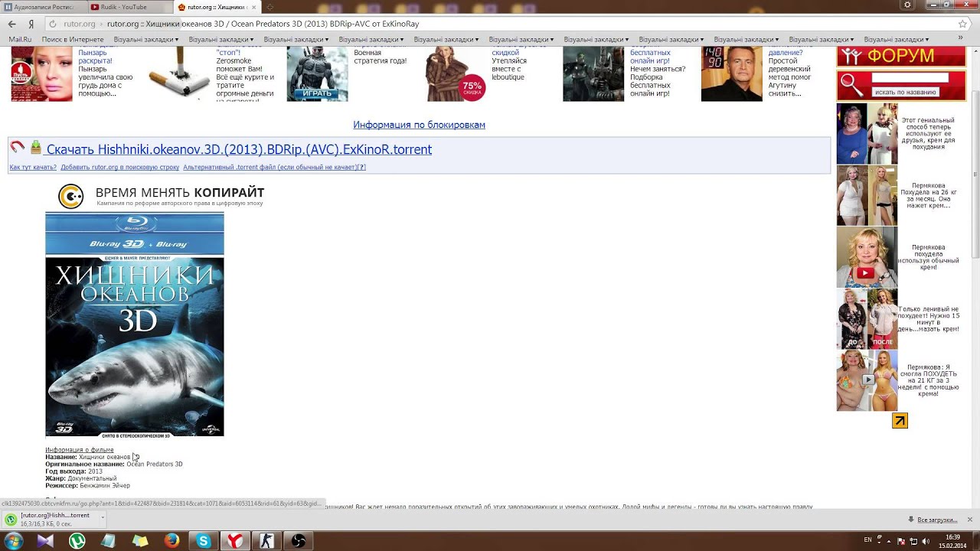Click ИГРАТЬ military strategy ad
This screenshot has width=980, height=551.
click(317, 73)
